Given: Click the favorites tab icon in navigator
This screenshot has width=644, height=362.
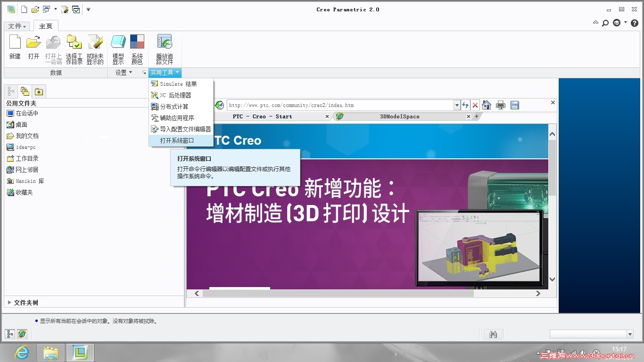Looking at the screenshot, I should pyautogui.click(x=39, y=91).
